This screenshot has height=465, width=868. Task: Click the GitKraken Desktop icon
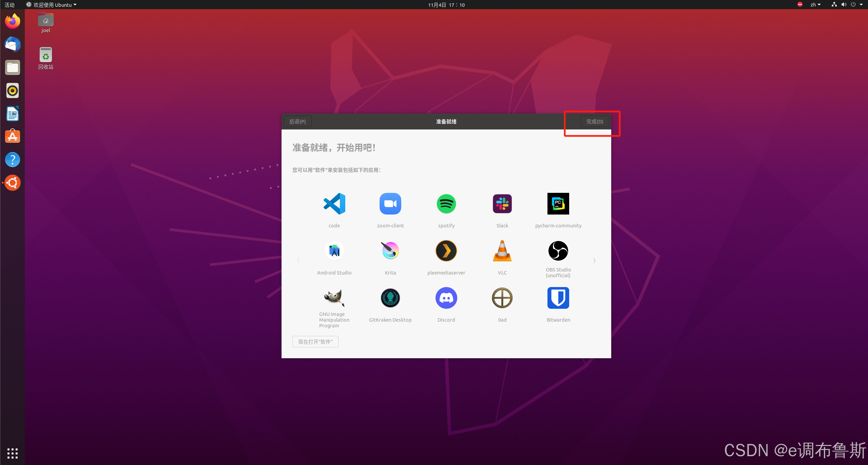click(390, 298)
